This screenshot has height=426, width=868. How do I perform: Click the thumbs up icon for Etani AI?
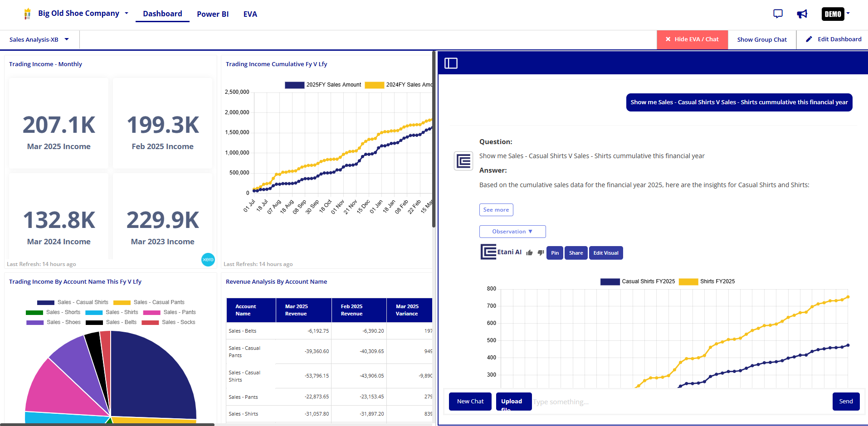[x=529, y=253]
